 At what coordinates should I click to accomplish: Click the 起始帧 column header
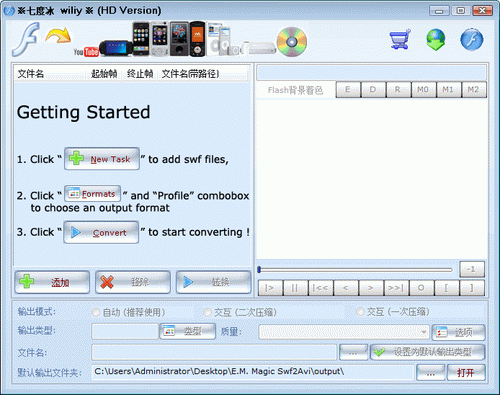(x=104, y=74)
